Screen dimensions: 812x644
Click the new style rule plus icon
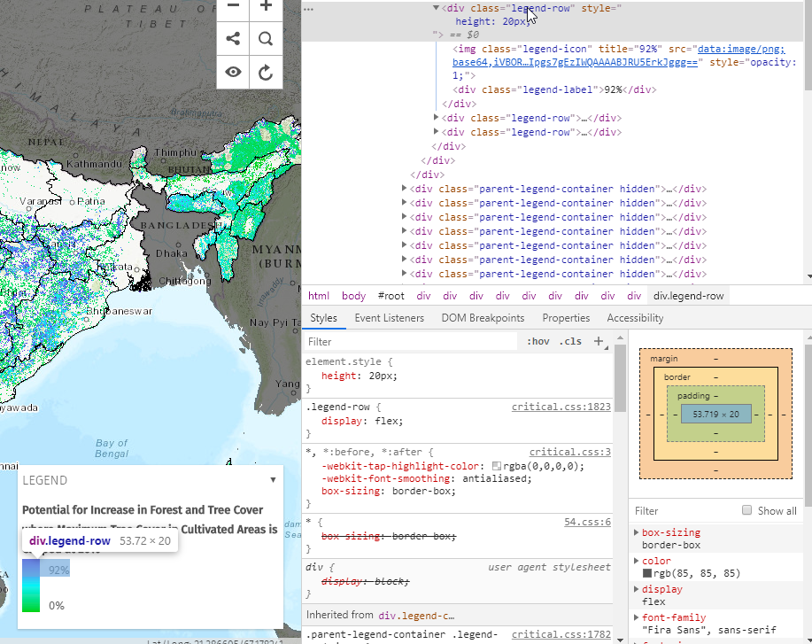(599, 341)
